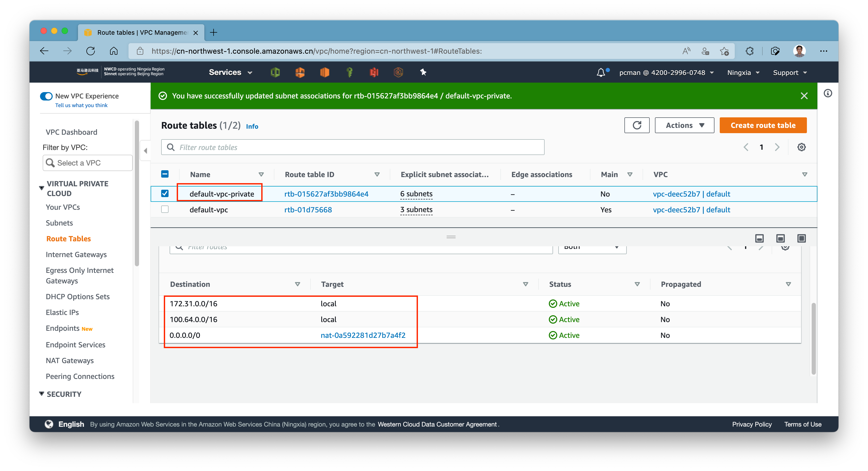The width and height of the screenshot is (868, 471).
Task: Open the nat-0a592281d27b7a4f2 target link
Action: click(363, 335)
